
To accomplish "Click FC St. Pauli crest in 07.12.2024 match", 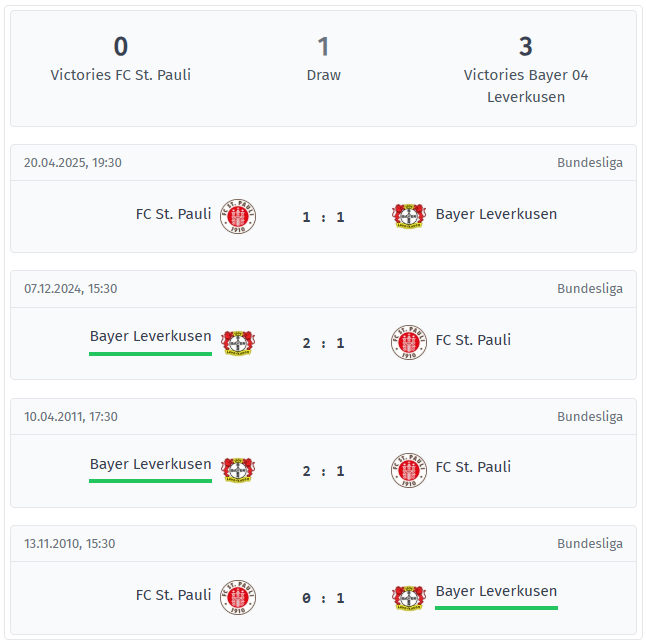I will coord(409,342).
